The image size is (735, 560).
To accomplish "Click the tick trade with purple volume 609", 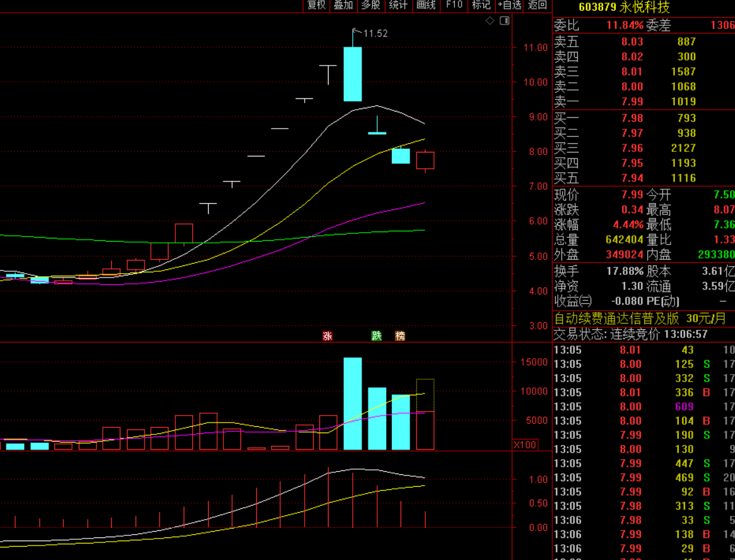I will coord(644,407).
